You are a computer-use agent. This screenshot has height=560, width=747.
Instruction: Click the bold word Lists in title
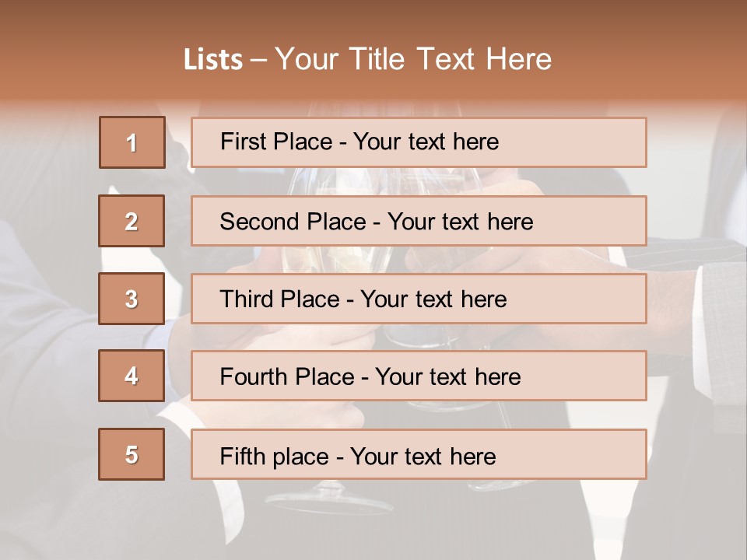click(x=213, y=60)
